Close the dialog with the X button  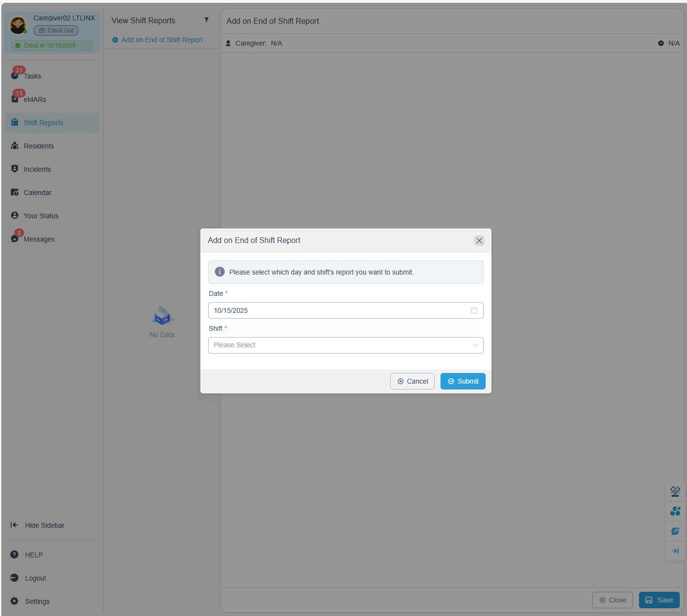click(x=479, y=241)
